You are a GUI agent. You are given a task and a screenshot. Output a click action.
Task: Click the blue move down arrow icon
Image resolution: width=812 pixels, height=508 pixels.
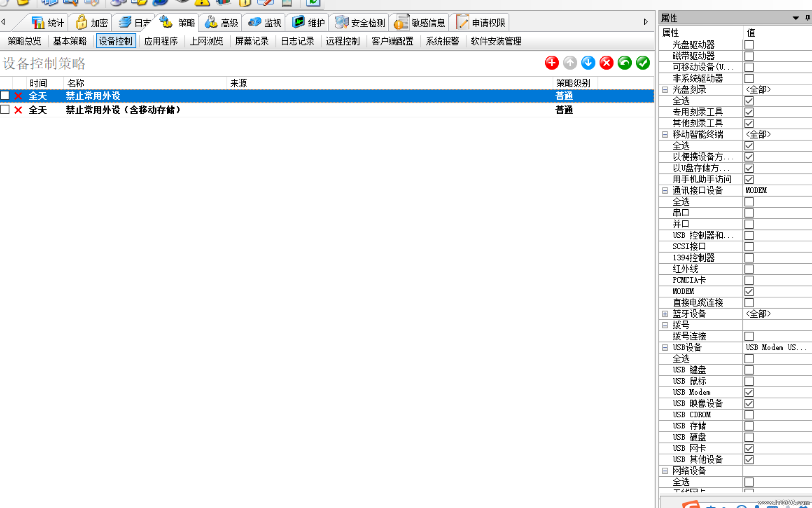[588, 63]
